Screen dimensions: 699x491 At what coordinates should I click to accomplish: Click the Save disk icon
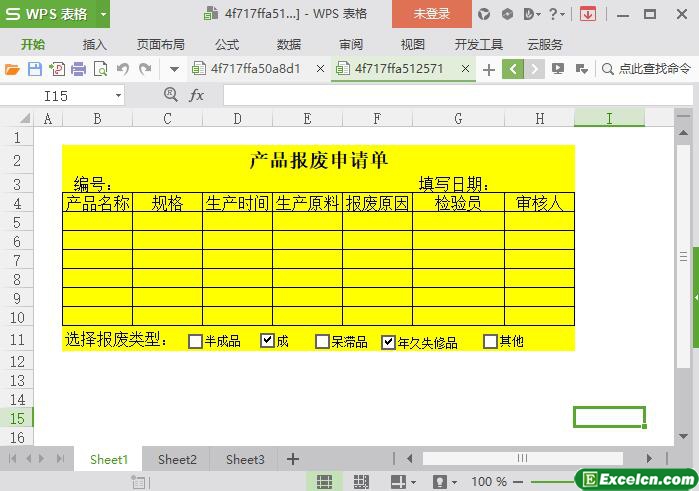35,69
